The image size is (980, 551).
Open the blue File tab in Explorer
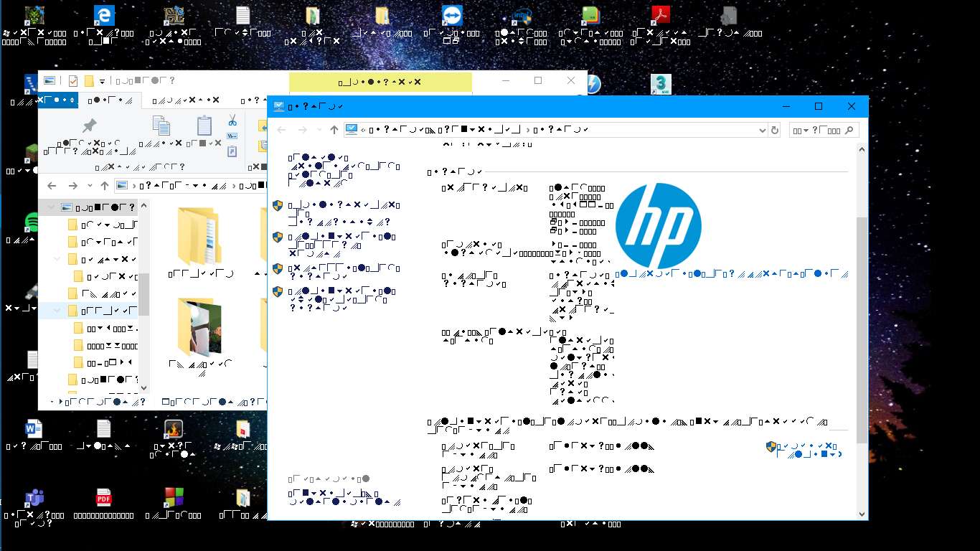(x=57, y=100)
